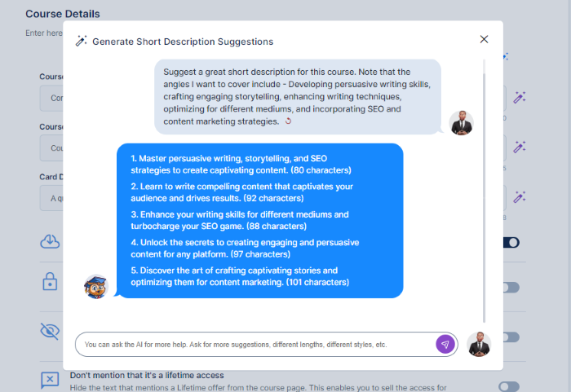This screenshot has height=392, width=571.
Task: Click the padlock icon in the left column
Action: (x=50, y=281)
